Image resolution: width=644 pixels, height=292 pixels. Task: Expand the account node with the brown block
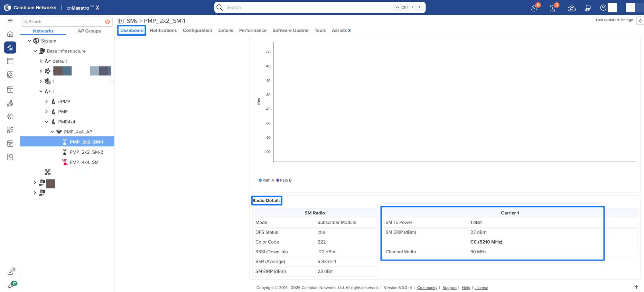coord(35,182)
